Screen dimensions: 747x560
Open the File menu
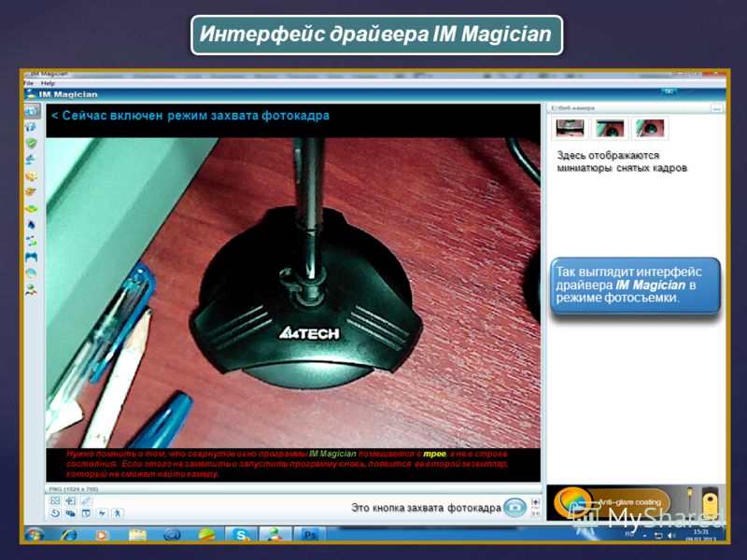[29, 83]
